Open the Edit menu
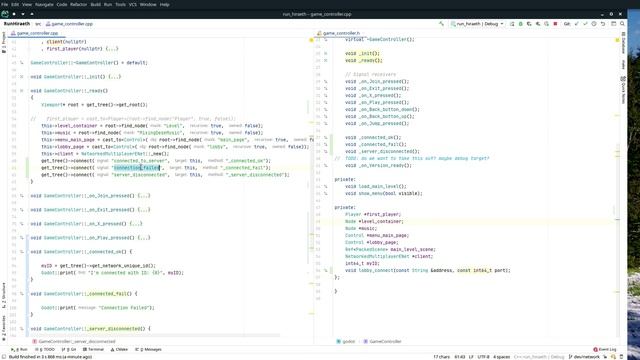Screen dimensions: 640x360 click(x=15, y=4)
